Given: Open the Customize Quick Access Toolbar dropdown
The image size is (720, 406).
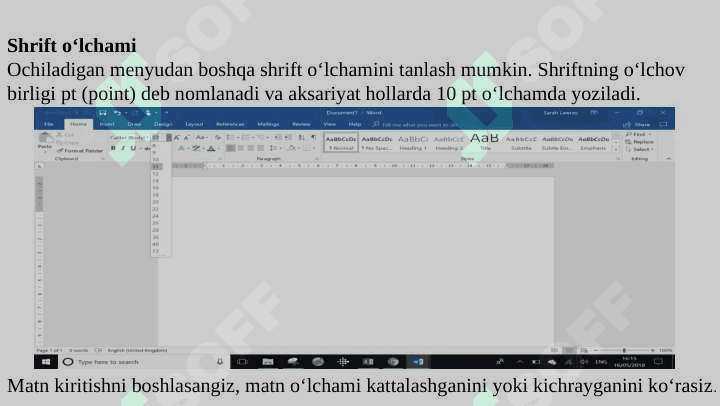Looking at the screenshot, I should [166, 113].
